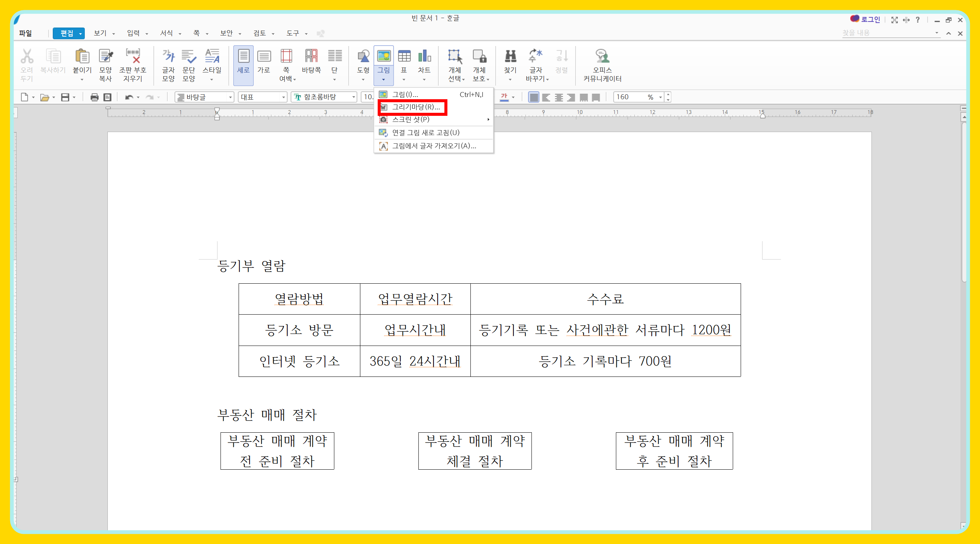This screenshot has height=544, width=980.
Task: Open the 바탕글 style dropdown
Action: pos(230,97)
